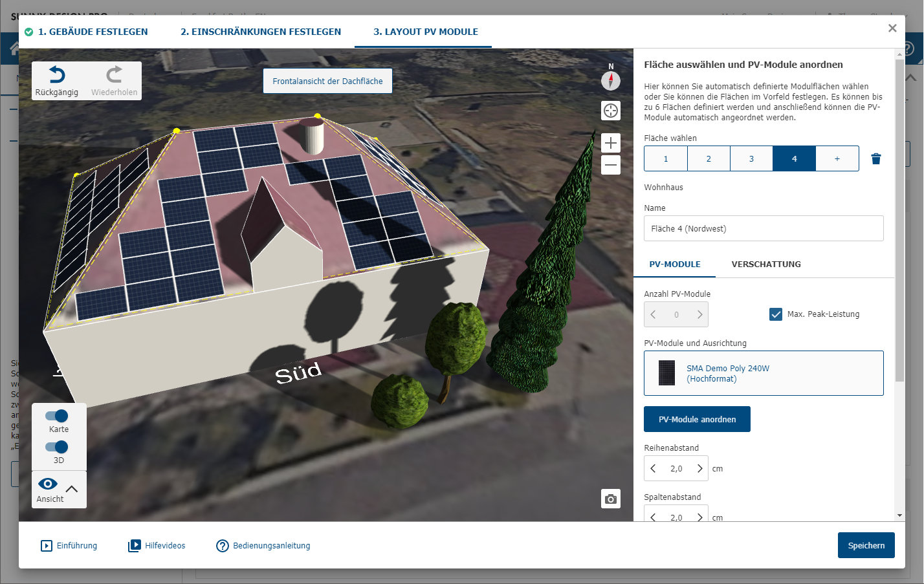Switch to the Verschattung tab
The image size is (924, 584).
[x=766, y=264]
